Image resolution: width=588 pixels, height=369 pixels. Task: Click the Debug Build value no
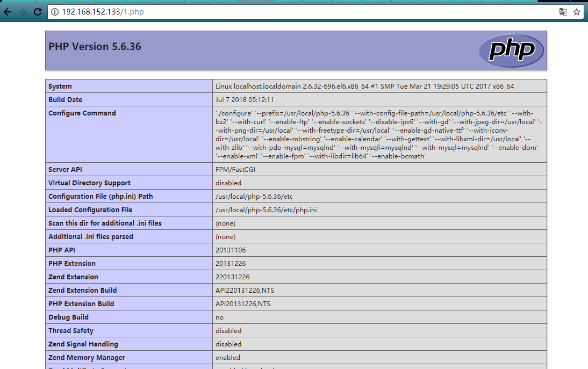[219, 317]
